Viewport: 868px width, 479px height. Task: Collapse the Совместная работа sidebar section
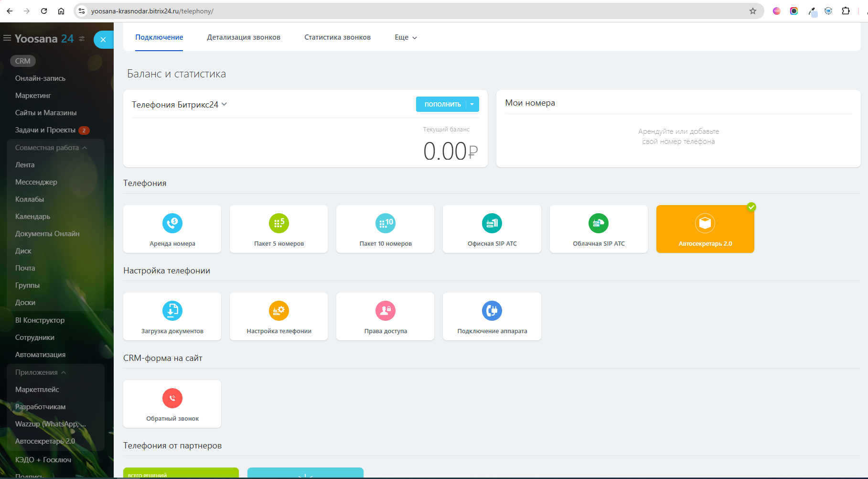point(51,148)
